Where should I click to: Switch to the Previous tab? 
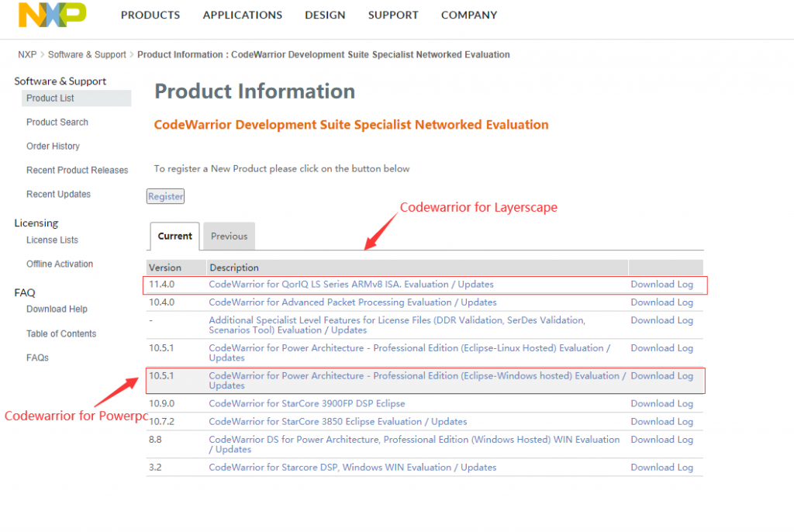click(x=229, y=236)
